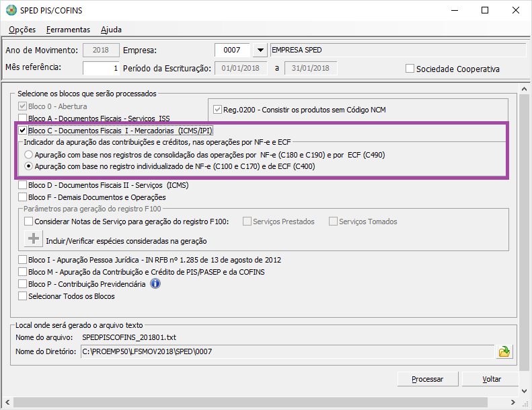
Task: Uncheck Bloco C Documentos Fiscais Mercadorias
Action: click(23, 131)
